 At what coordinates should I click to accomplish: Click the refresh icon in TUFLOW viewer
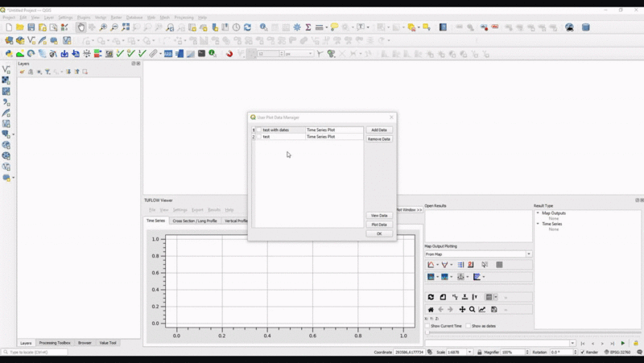point(431,297)
